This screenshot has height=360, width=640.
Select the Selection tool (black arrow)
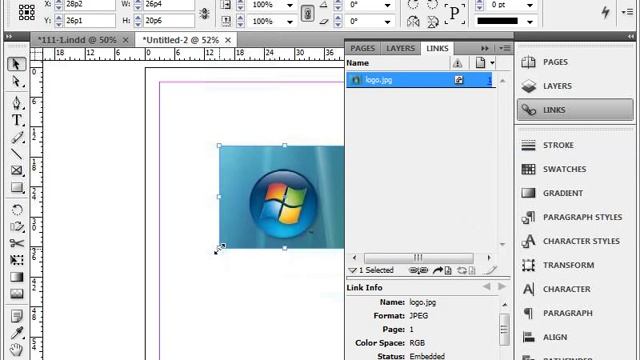click(16, 64)
